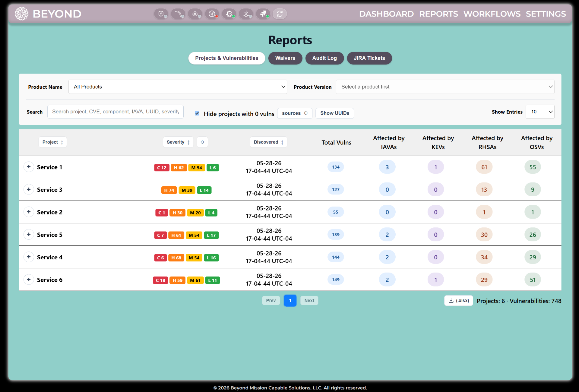This screenshot has height=392, width=579.
Task: Switch to the Audit Log tab
Action: 324,58
